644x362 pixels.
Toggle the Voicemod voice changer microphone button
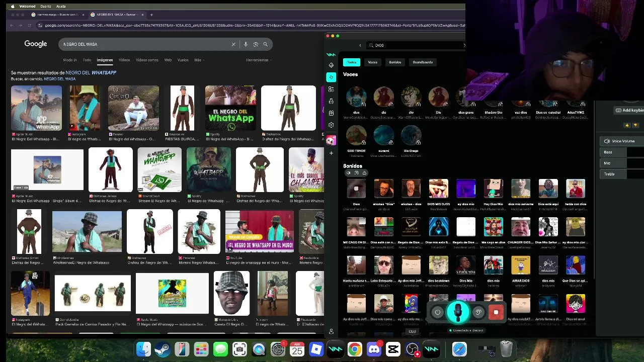click(457, 312)
